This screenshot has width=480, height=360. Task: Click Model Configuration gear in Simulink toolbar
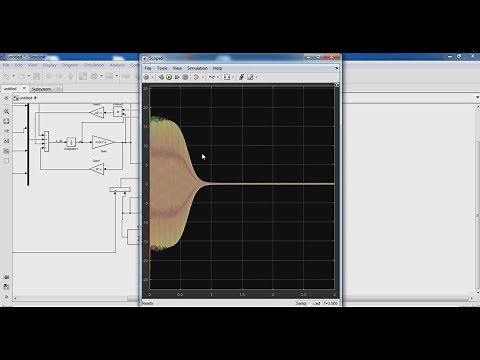pos(94,76)
